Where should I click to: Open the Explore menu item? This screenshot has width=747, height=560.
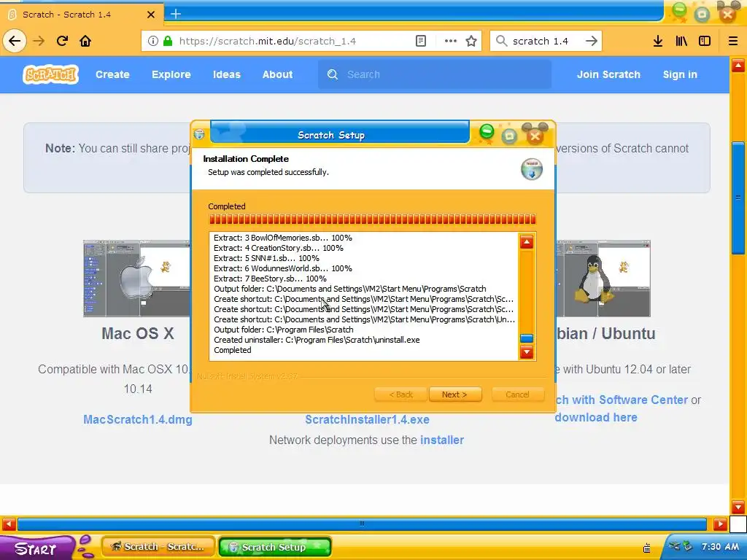click(x=171, y=74)
